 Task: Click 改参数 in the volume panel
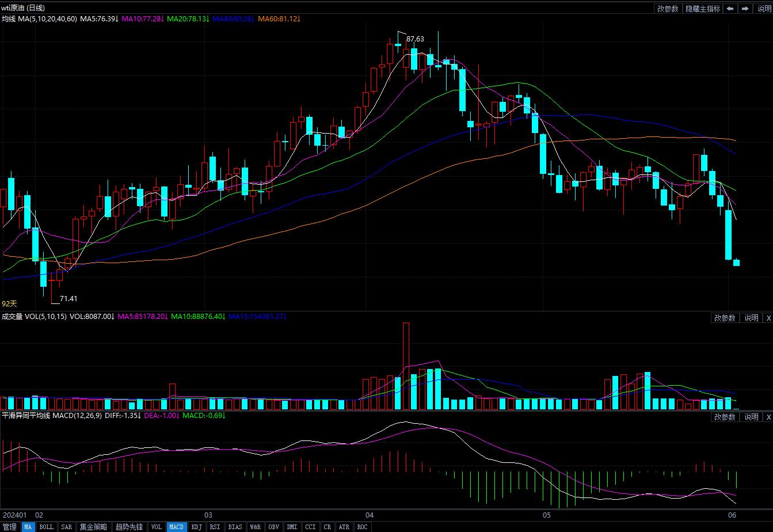[x=725, y=318]
